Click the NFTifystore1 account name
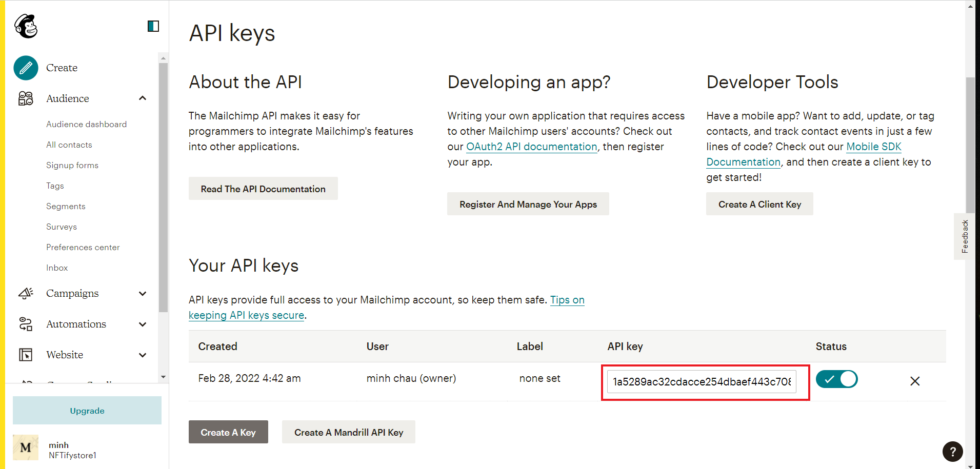The height and width of the screenshot is (469, 980). (72, 455)
